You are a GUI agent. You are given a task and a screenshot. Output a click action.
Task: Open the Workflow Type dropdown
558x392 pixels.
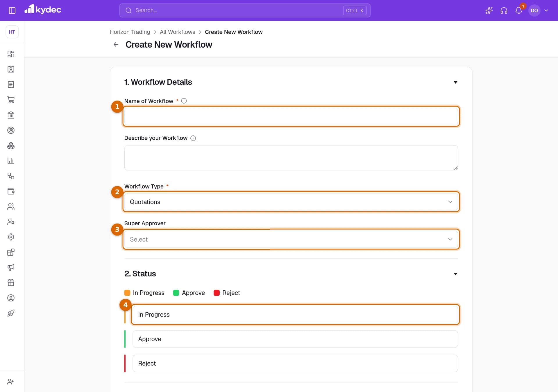(x=291, y=202)
